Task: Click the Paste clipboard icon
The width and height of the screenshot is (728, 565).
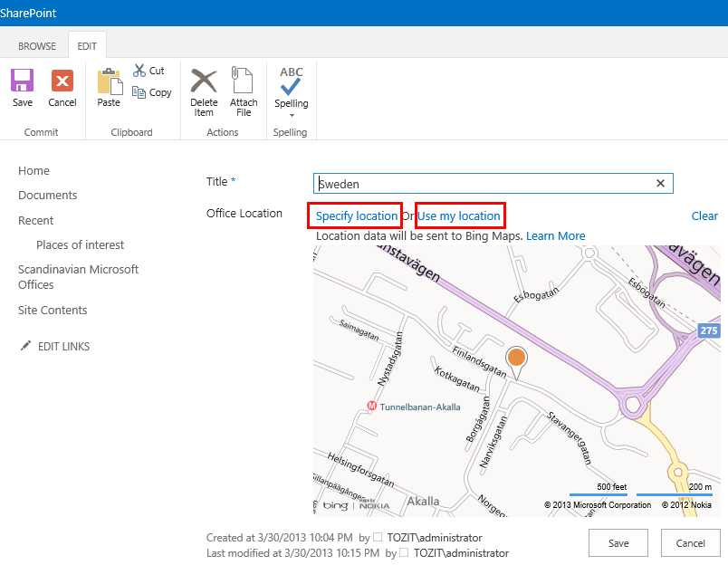Action: (x=110, y=81)
